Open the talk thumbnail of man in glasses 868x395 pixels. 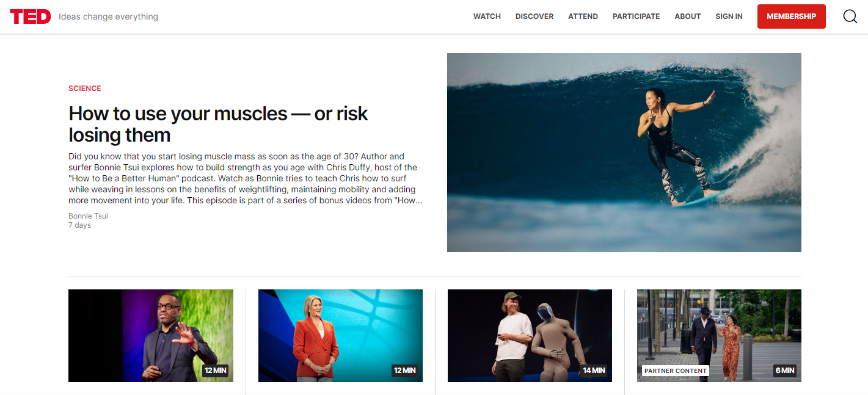(151, 336)
